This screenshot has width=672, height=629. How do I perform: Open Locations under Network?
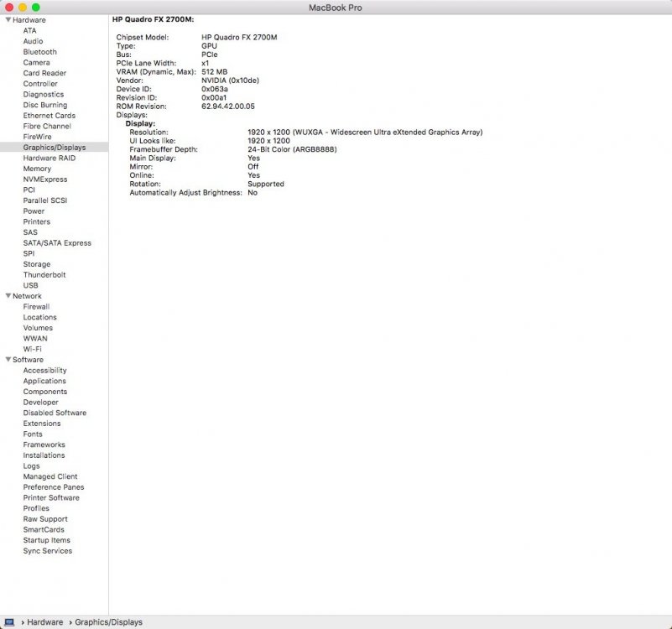coord(40,317)
